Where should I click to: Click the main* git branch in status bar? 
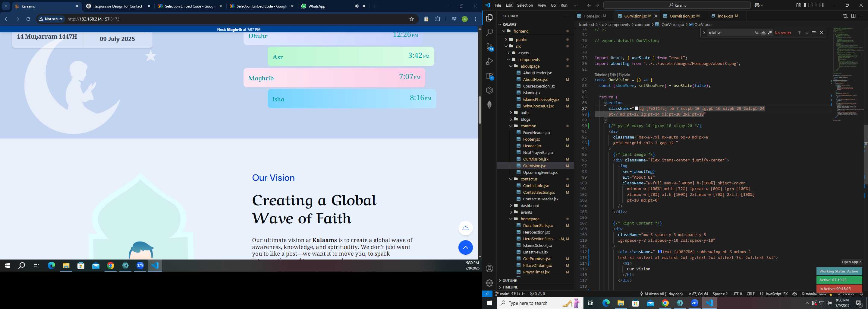[502, 294]
